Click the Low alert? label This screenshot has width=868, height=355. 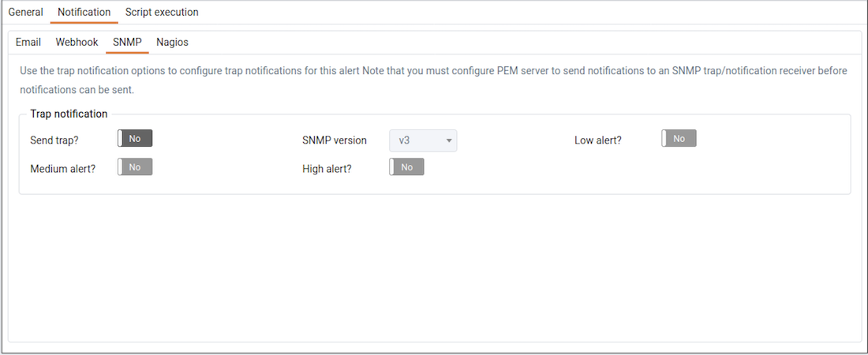click(x=598, y=140)
